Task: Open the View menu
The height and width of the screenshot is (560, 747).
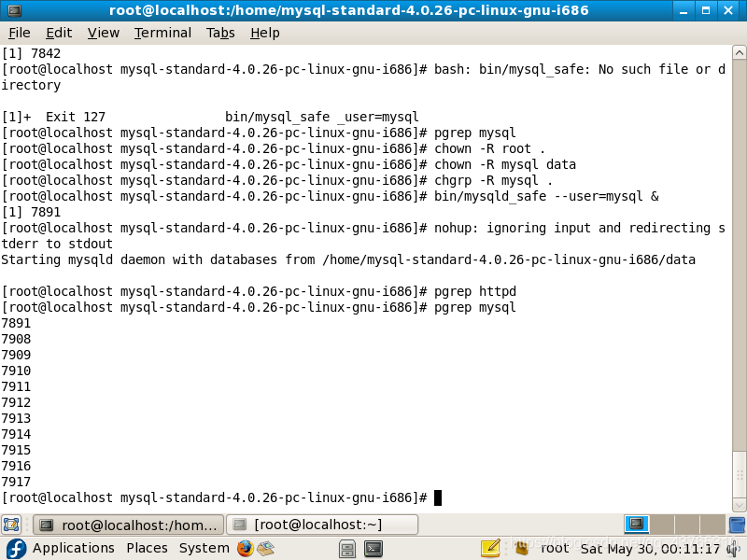Action: coord(103,33)
